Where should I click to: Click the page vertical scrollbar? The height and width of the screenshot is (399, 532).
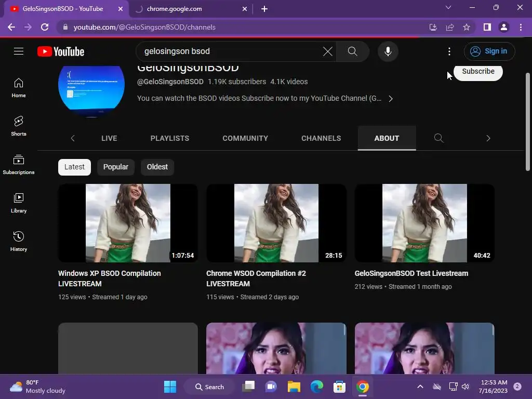point(527,122)
